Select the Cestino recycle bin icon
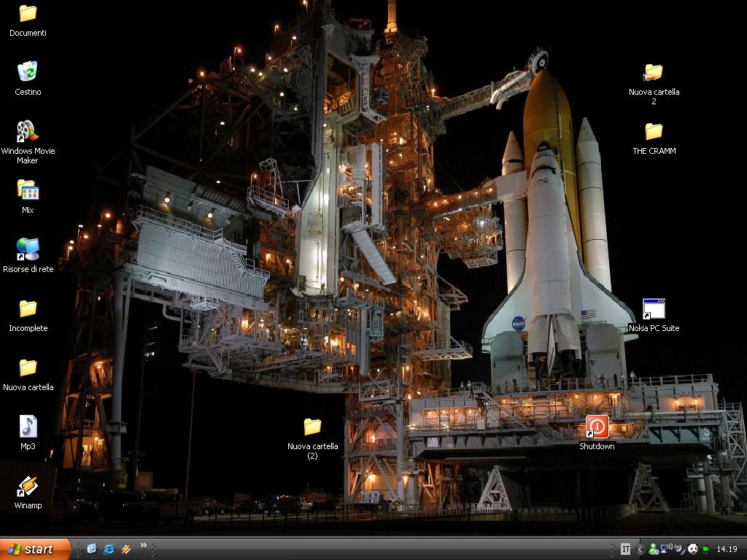This screenshot has height=560, width=747. [28, 78]
